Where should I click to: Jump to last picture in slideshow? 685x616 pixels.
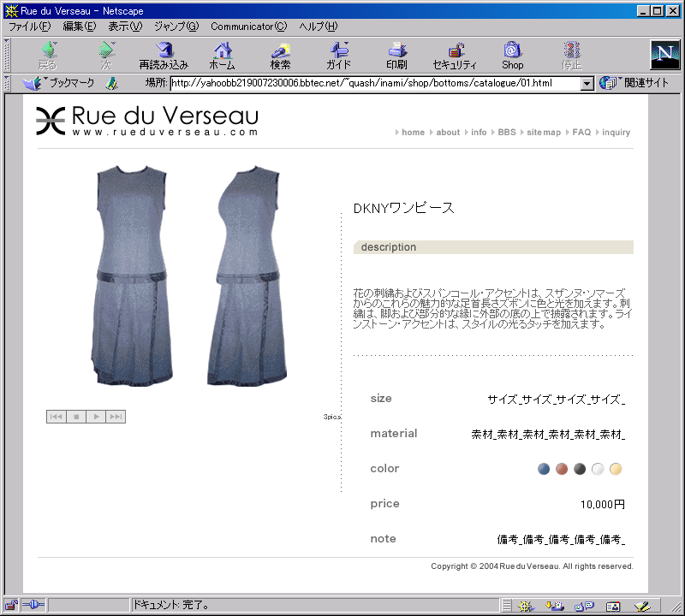point(116,417)
